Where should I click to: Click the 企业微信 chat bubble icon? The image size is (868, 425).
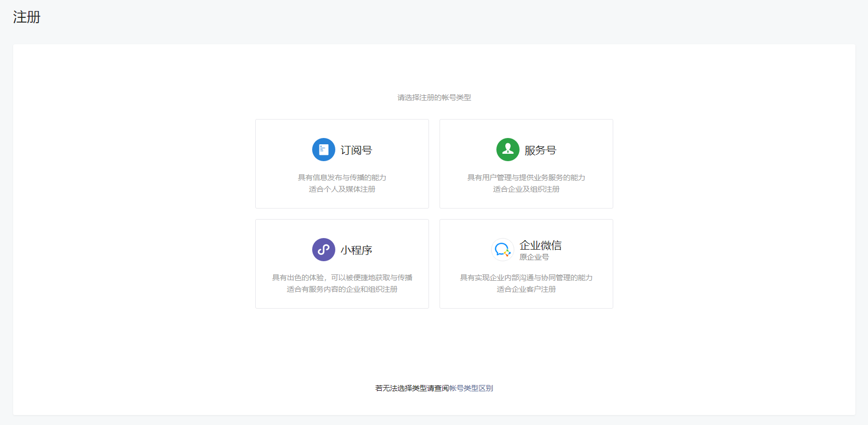click(x=502, y=250)
